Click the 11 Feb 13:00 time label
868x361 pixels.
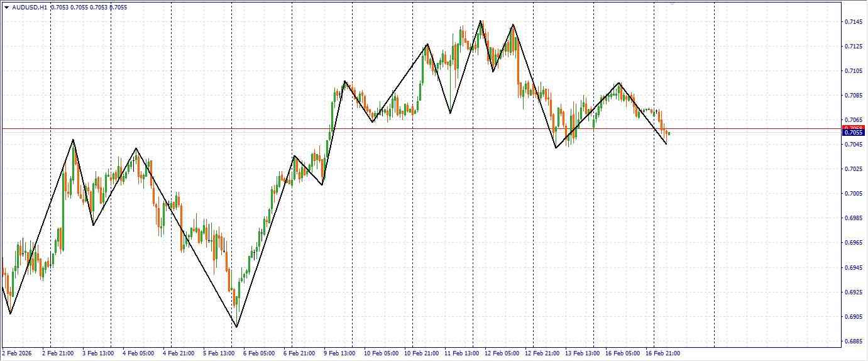(x=462, y=353)
